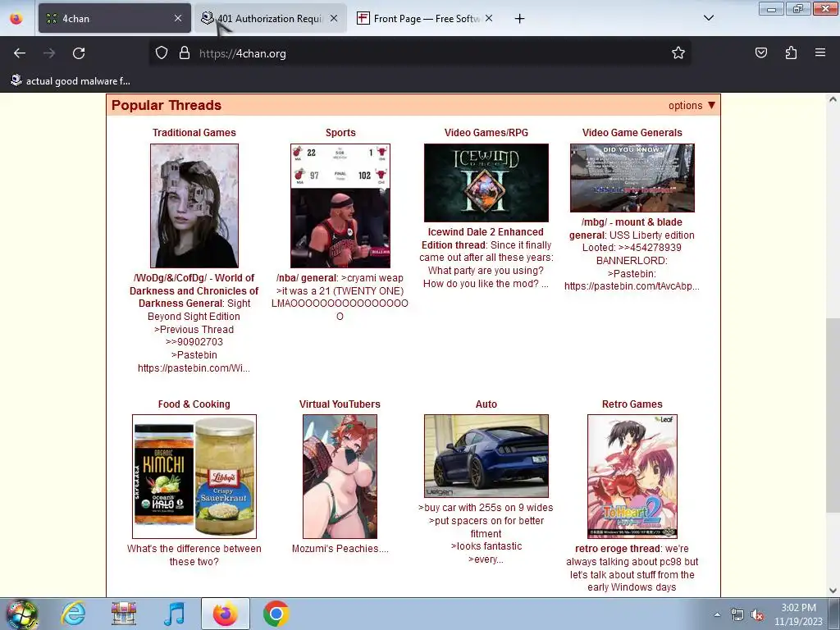
Task: Click the vertical scrollbar thumb
Action: tap(833, 415)
